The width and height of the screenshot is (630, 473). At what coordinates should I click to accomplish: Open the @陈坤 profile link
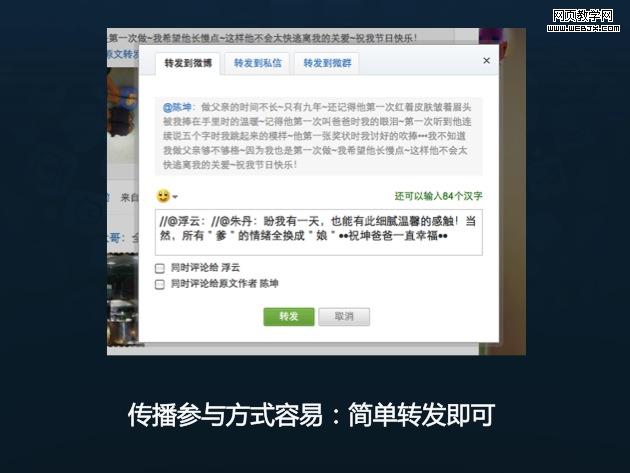click(177, 107)
